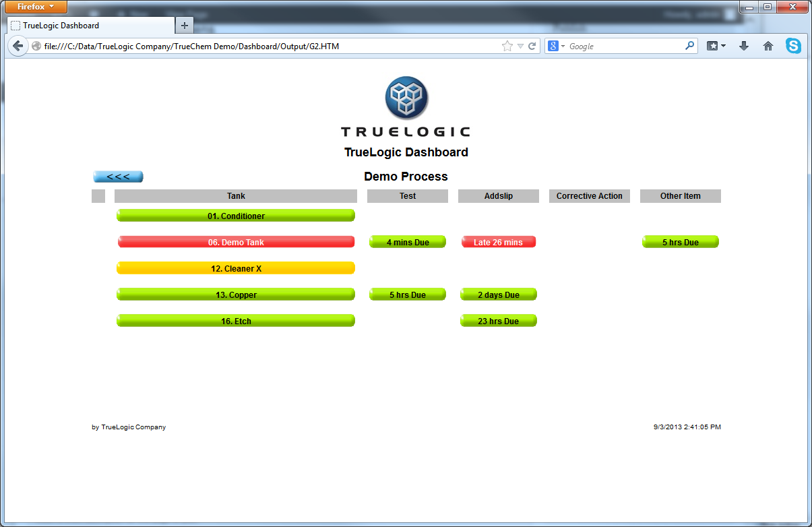Image resolution: width=812 pixels, height=527 pixels.
Task: Click the 13. Copper 2 days Due addslip
Action: [499, 294]
